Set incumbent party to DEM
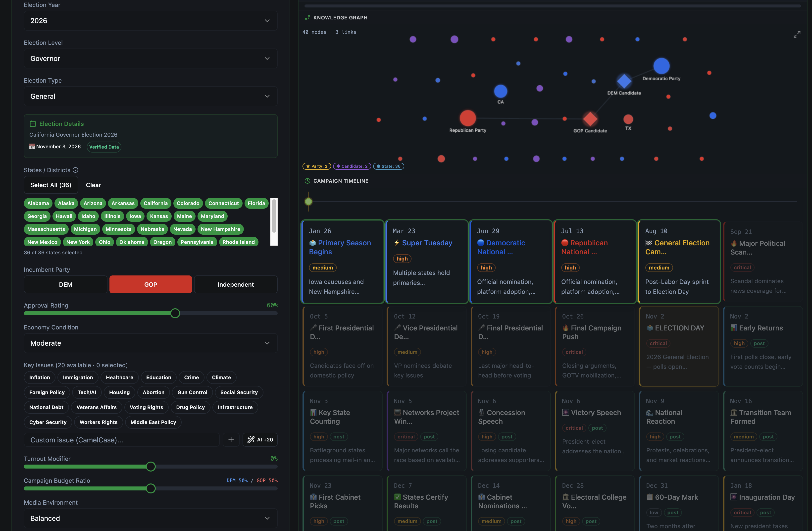 65,284
